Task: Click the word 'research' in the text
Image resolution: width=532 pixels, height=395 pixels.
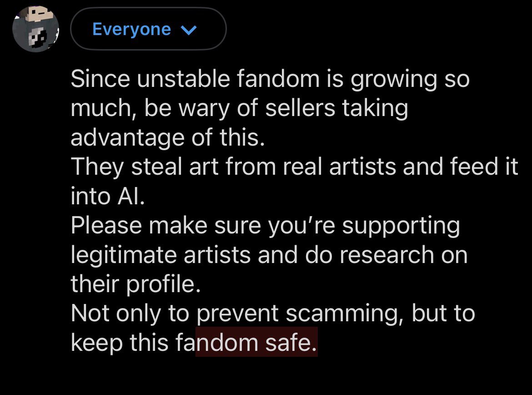Action: click(387, 255)
